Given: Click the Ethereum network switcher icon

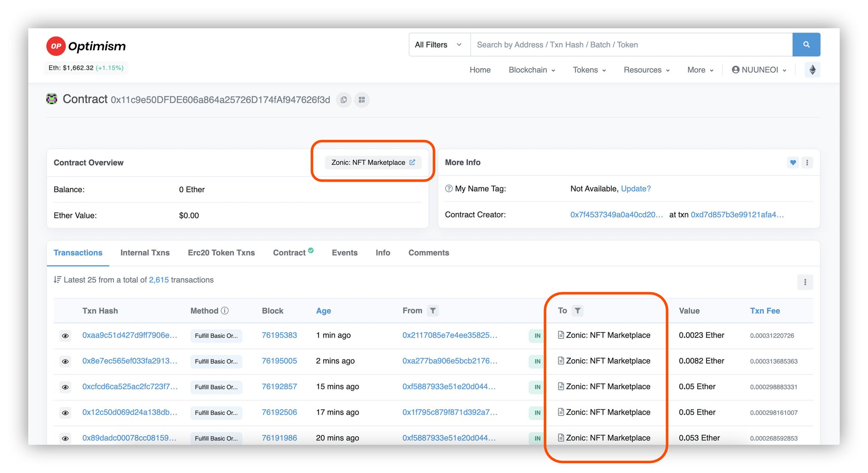Looking at the screenshot, I should (x=812, y=70).
